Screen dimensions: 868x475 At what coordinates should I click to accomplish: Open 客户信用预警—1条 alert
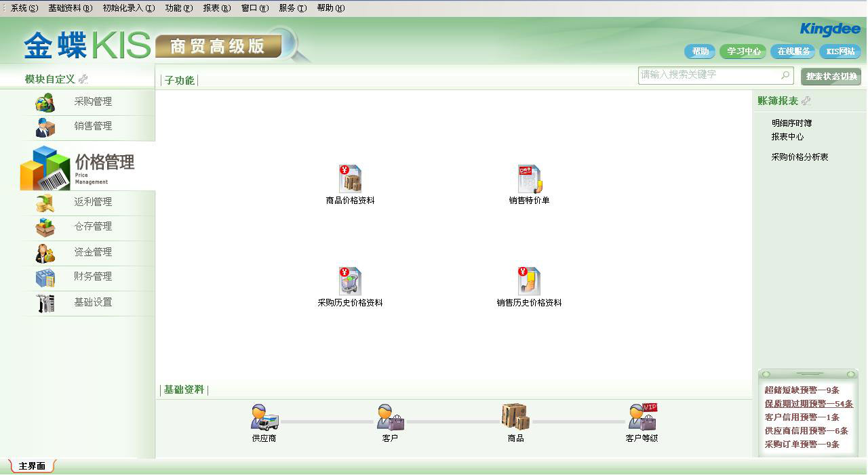coord(802,417)
